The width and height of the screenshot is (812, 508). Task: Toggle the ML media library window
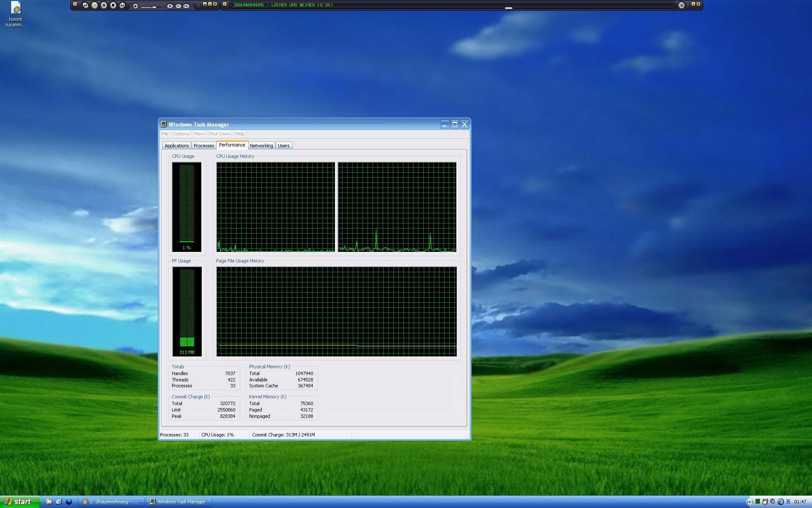[187, 6]
